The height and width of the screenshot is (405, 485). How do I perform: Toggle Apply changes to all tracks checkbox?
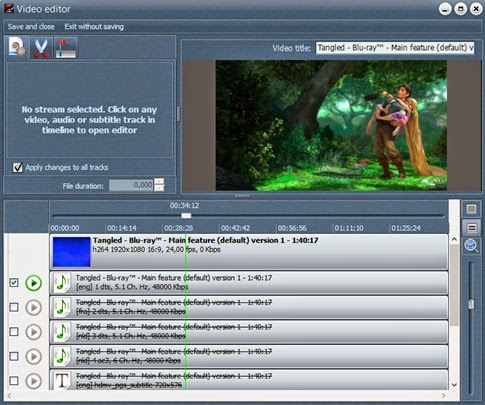point(17,167)
